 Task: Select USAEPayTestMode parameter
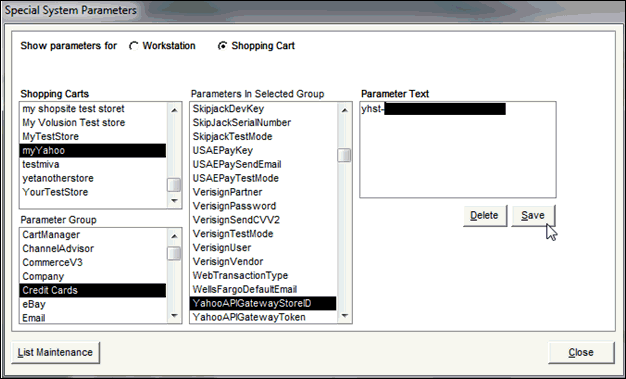(x=263, y=178)
